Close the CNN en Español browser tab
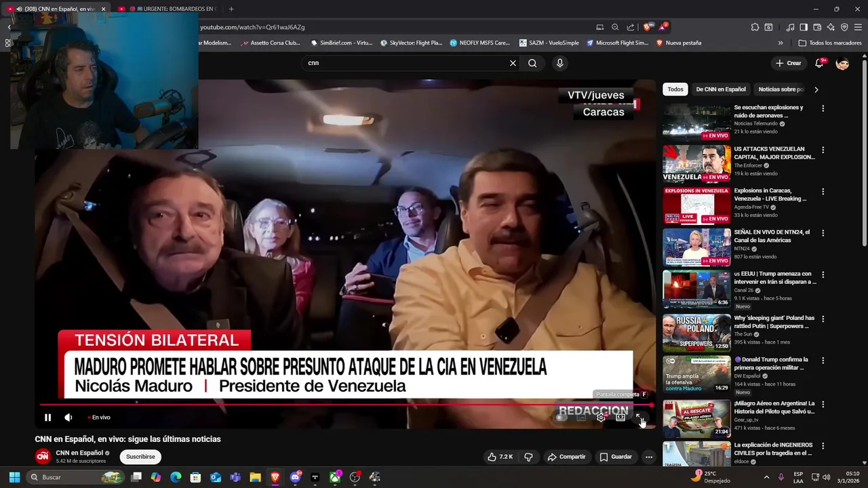 click(x=103, y=9)
